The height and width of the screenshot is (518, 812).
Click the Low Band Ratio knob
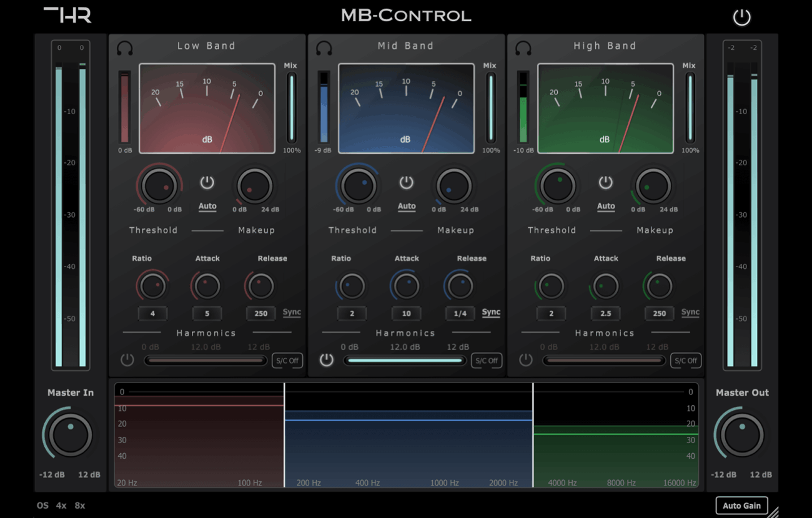(152, 286)
